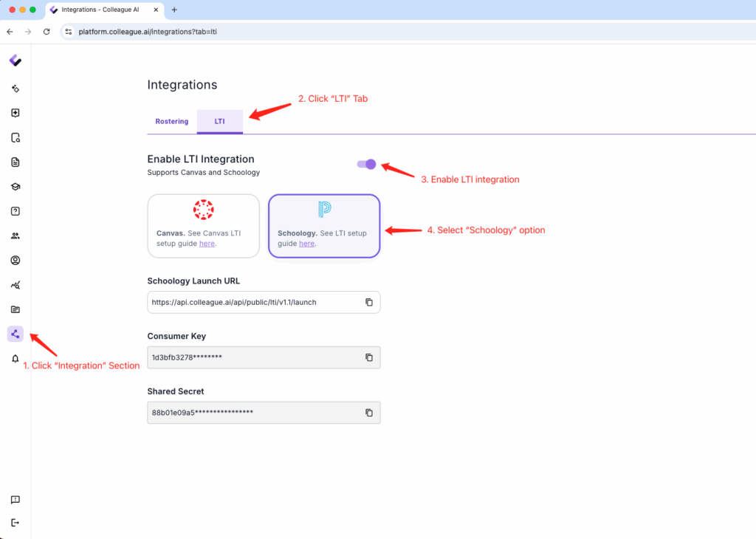Copy the Shared Secret value
The image size is (756, 539).
[x=369, y=413]
